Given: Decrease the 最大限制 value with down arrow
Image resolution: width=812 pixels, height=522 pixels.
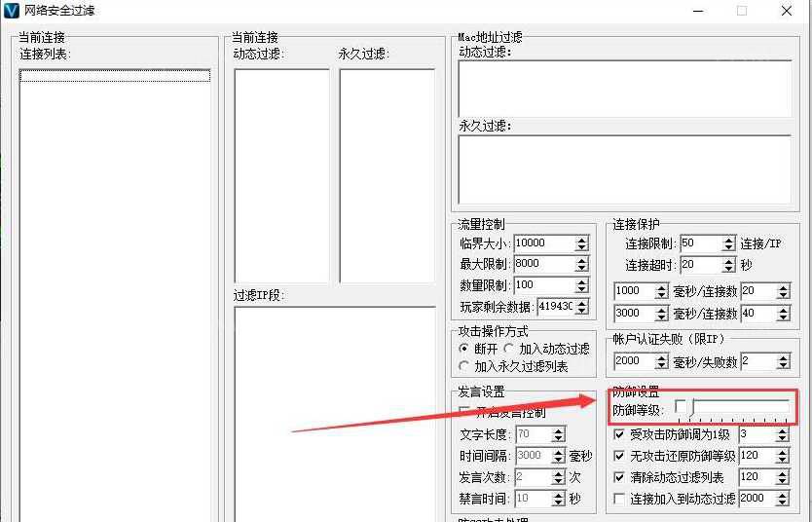Looking at the screenshot, I should pyautogui.click(x=581, y=268).
